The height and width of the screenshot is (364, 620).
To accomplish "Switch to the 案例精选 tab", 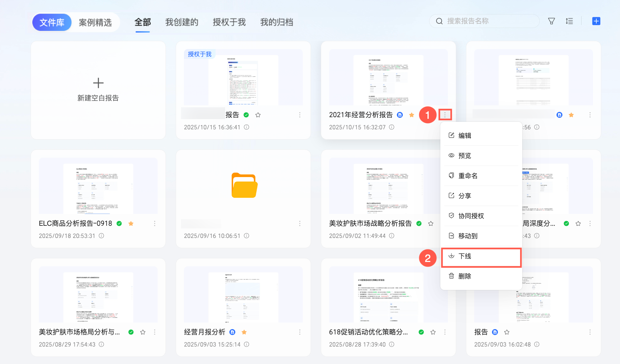I will tap(95, 22).
